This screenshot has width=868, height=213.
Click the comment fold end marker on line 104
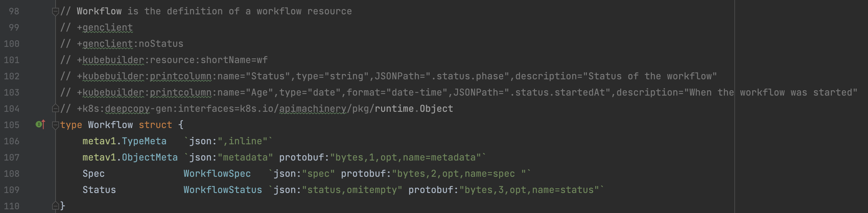[x=56, y=108]
